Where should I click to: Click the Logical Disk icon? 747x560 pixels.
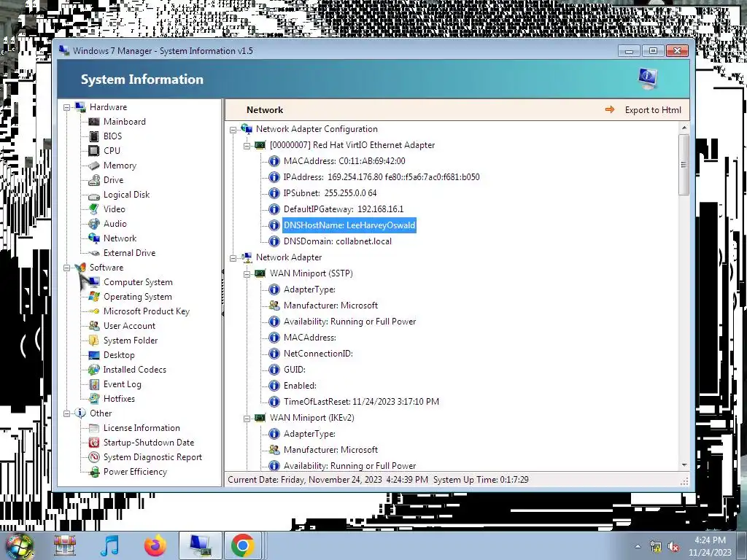[94, 195]
